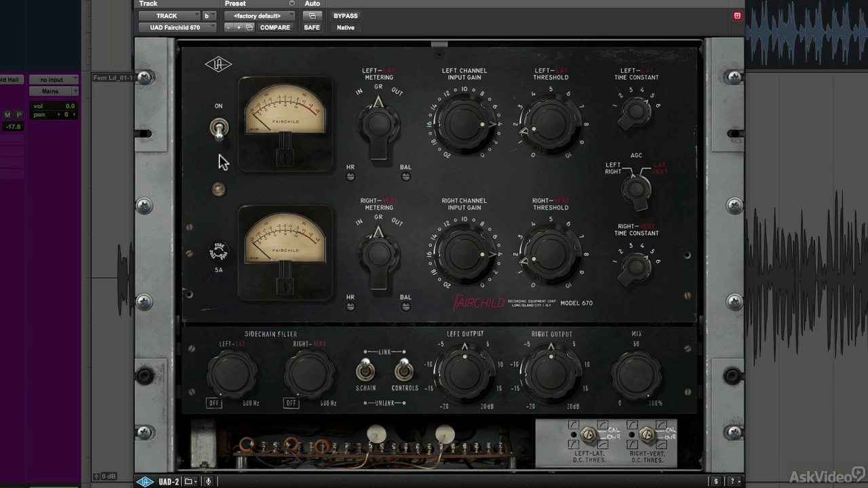Toggle the CONTROLS link switch
Screen dimensions: 868x488
click(x=404, y=370)
